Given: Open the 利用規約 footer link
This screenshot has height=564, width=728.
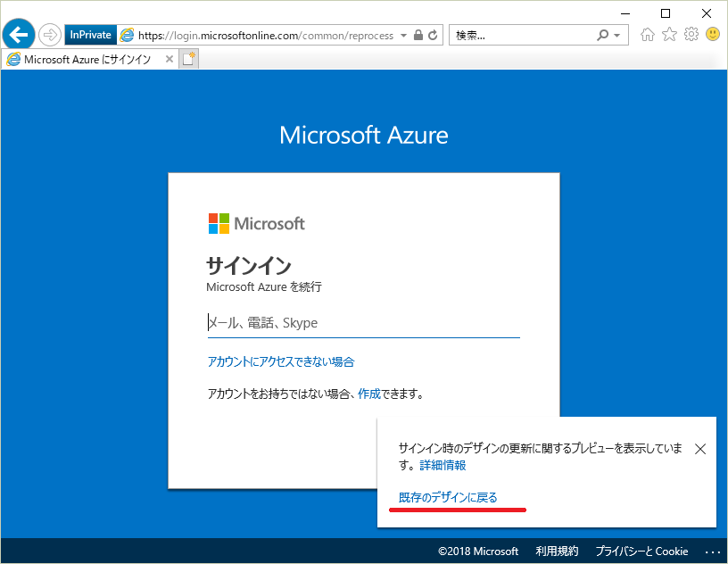Looking at the screenshot, I should [557, 551].
